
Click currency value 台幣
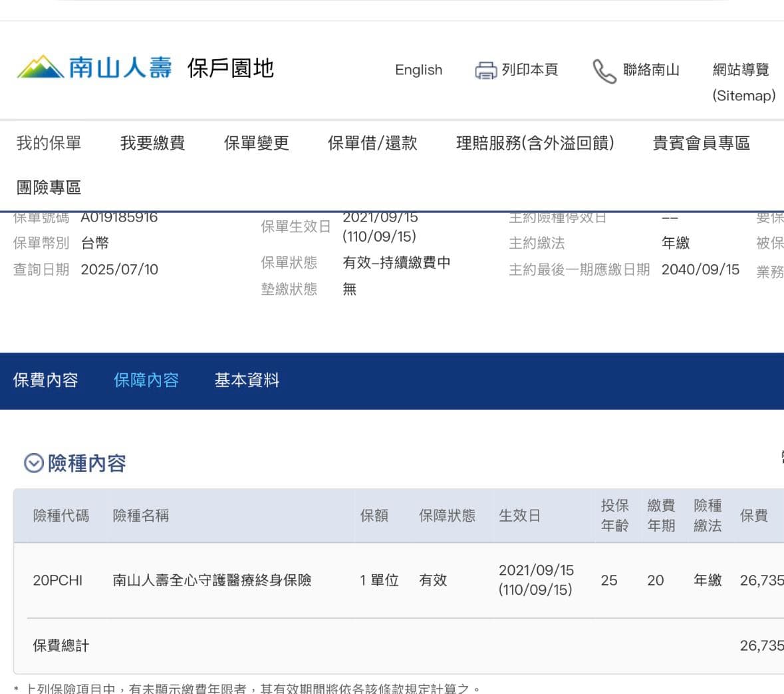point(95,243)
